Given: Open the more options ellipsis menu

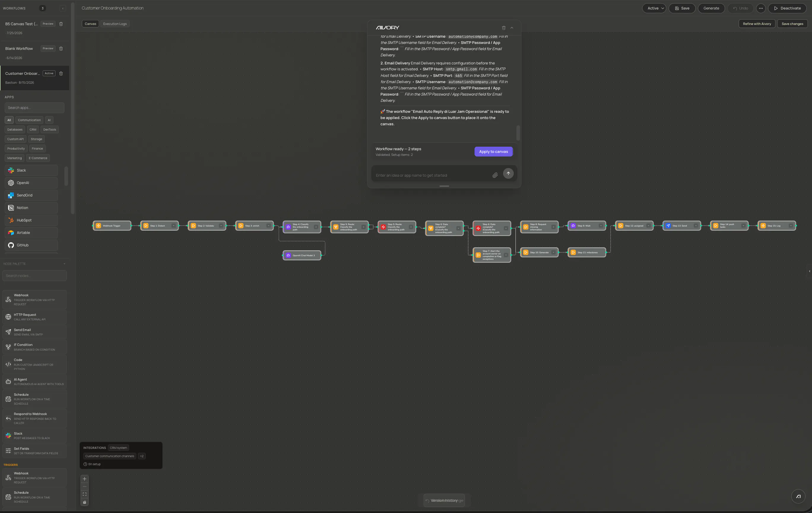Looking at the screenshot, I should pyautogui.click(x=760, y=8).
